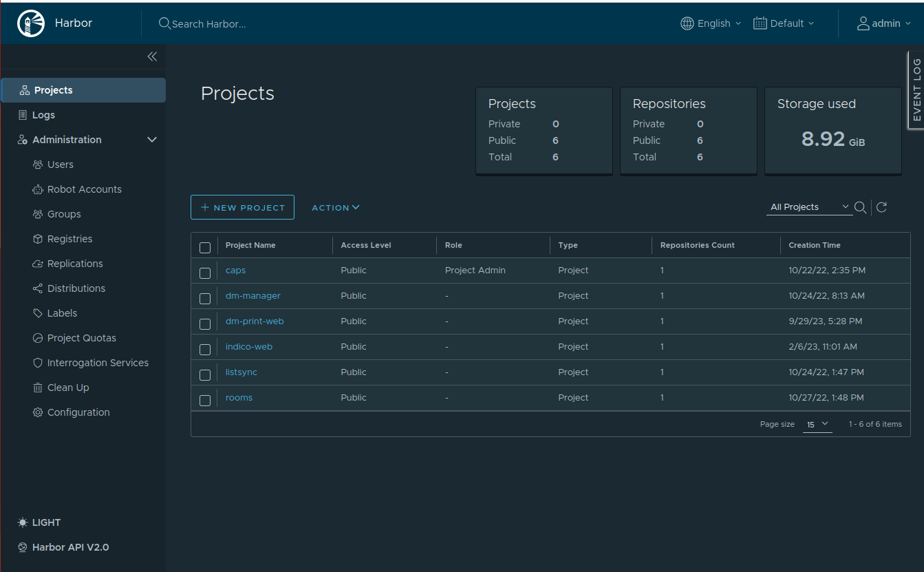Click the project list search icon
The image size is (924, 572).
click(x=860, y=207)
